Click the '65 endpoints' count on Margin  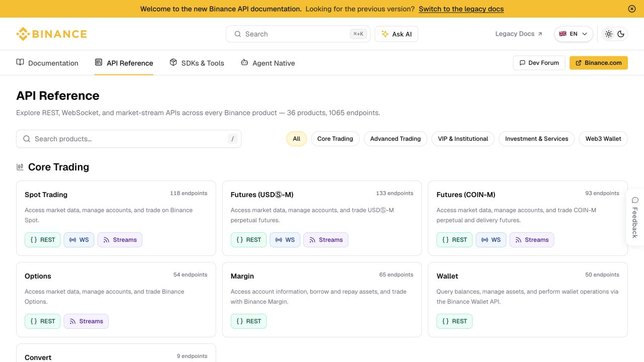396,275
